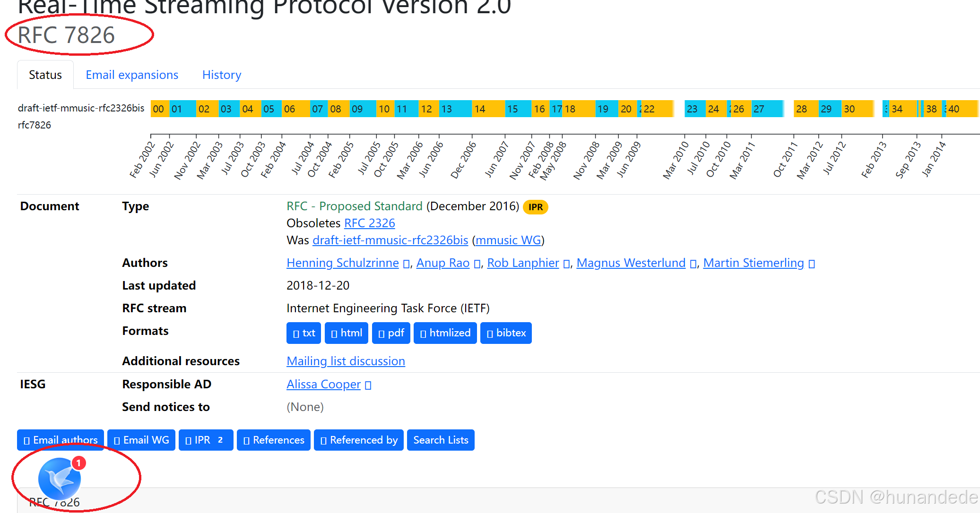Click the blue bird app icon
The width and height of the screenshot is (980, 513).
coord(60,479)
